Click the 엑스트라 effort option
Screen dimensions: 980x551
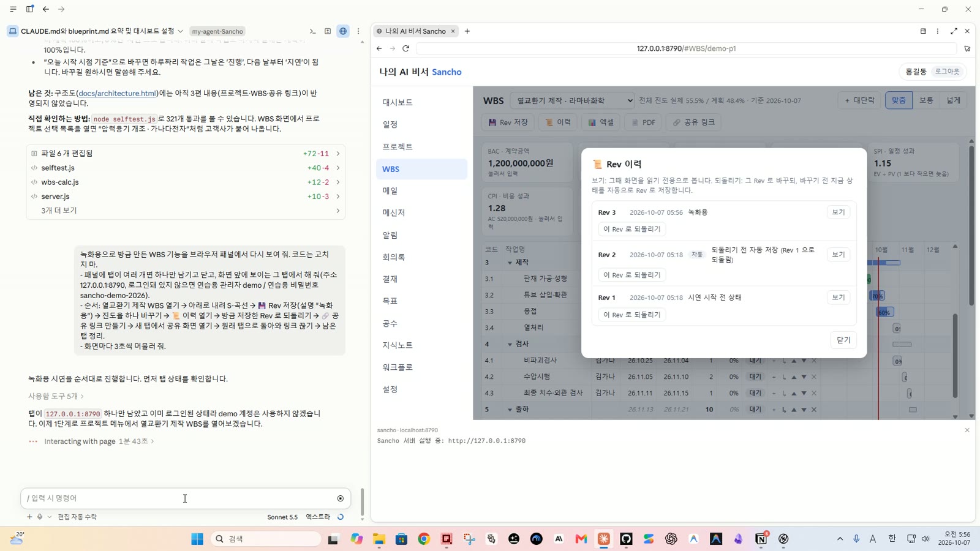[318, 517]
